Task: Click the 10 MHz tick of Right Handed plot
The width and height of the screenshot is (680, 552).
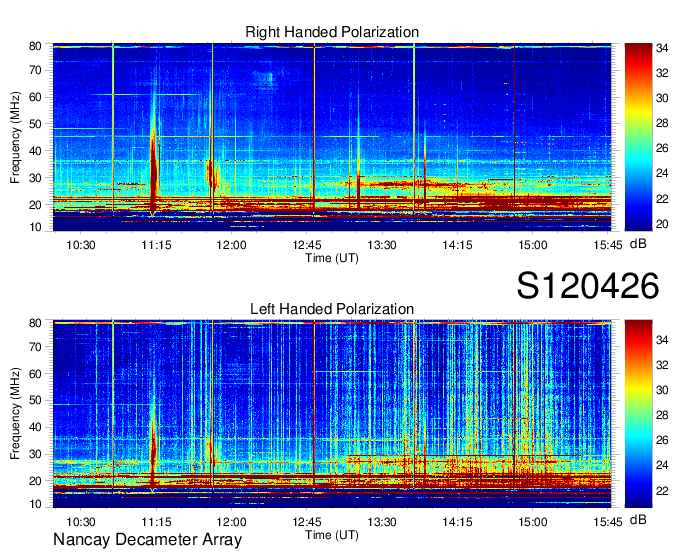Action: tap(35, 227)
